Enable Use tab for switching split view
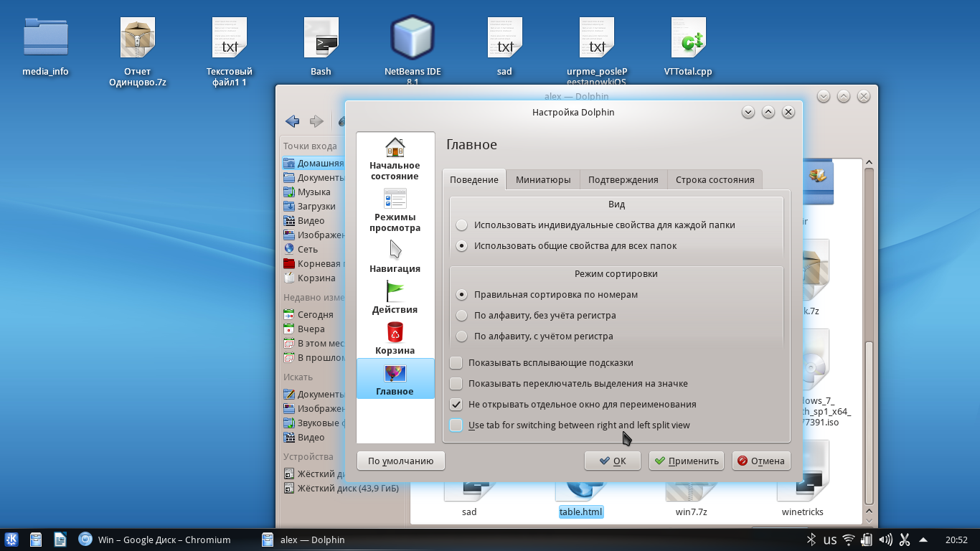Image resolution: width=980 pixels, height=551 pixels. (x=456, y=425)
